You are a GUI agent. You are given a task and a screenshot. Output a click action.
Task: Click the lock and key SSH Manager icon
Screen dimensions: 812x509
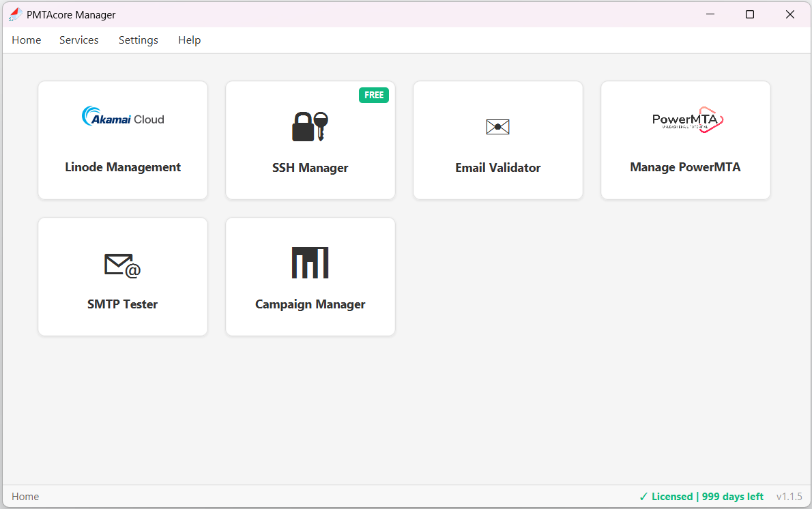point(310,126)
